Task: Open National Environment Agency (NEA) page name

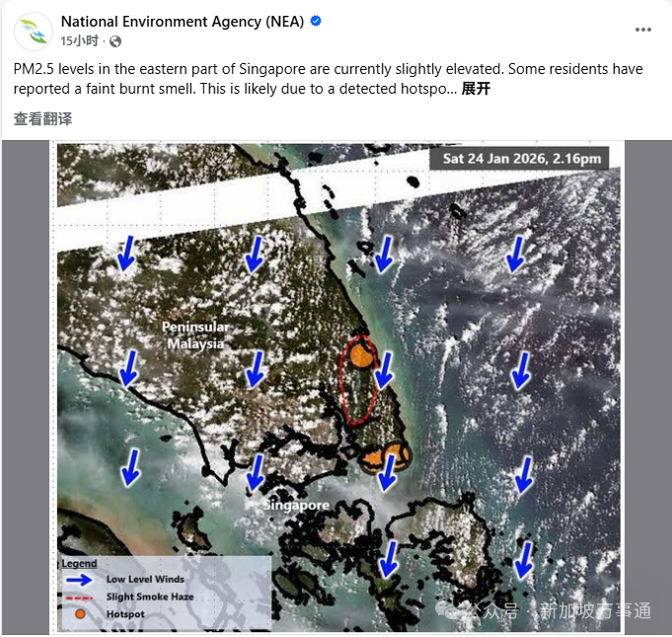Action: [x=183, y=22]
